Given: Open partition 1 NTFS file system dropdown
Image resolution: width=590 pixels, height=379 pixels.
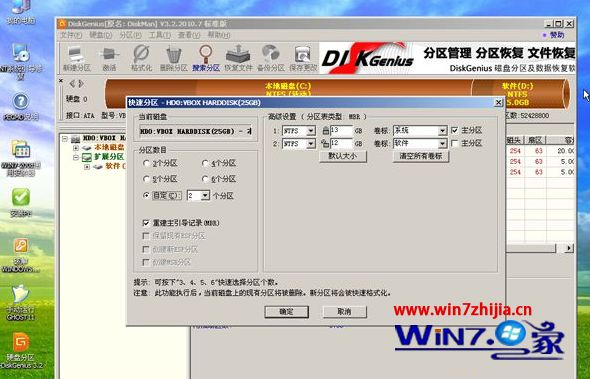Looking at the screenshot, I should pyautogui.click(x=311, y=131).
